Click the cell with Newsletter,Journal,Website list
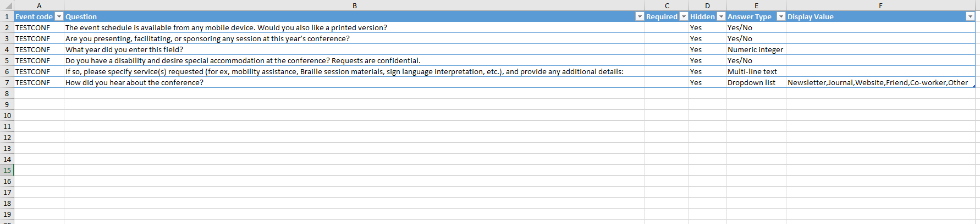The height and width of the screenshot is (224, 980). pyautogui.click(x=877, y=82)
